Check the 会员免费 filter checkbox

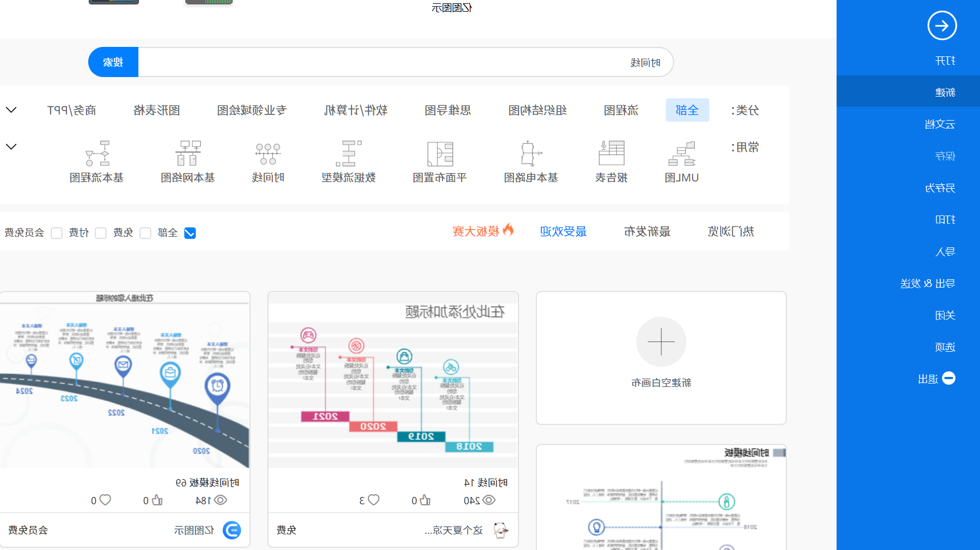tap(56, 233)
